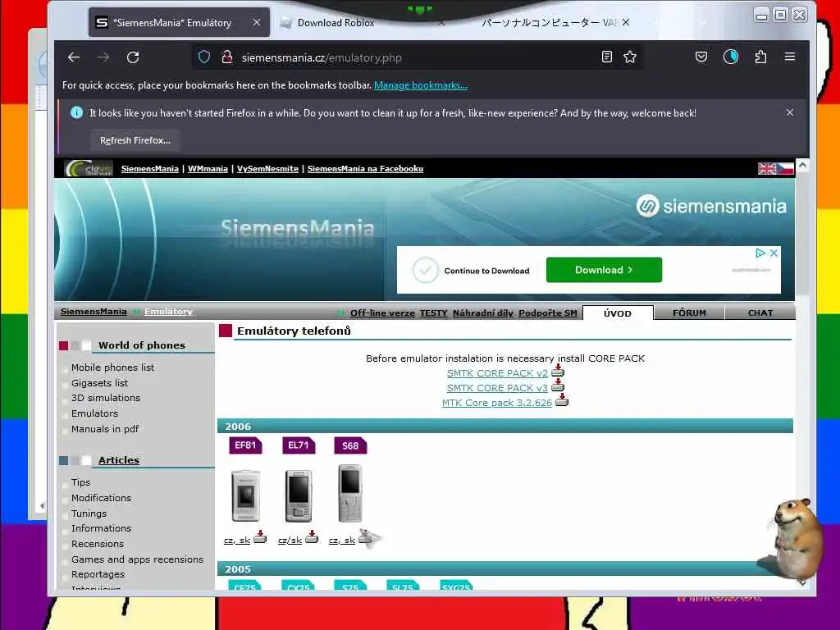Viewport: 840px width, 630px height.
Task: Download icon next to SMTK CORE PACK v3
Action: (x=558, y=386)
